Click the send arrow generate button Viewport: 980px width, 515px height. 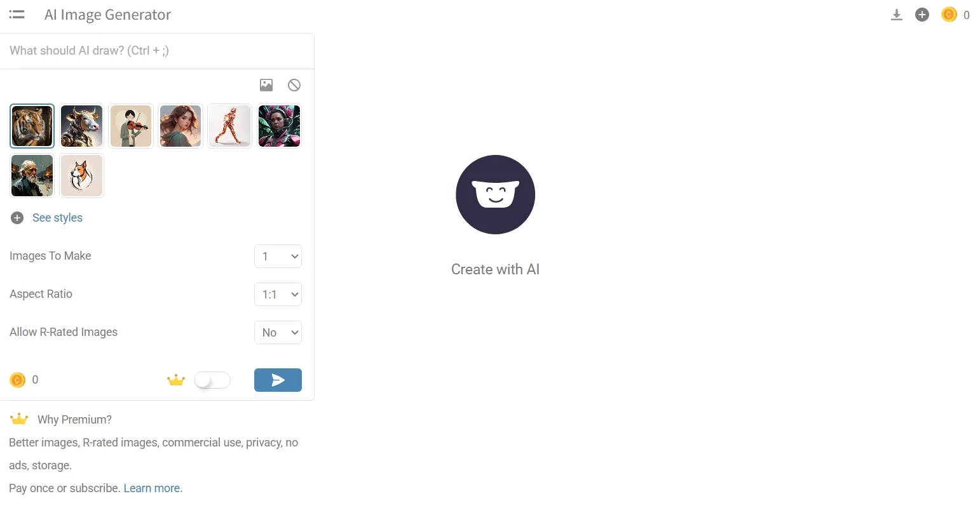pyautogui.click(x=278, y=380)
